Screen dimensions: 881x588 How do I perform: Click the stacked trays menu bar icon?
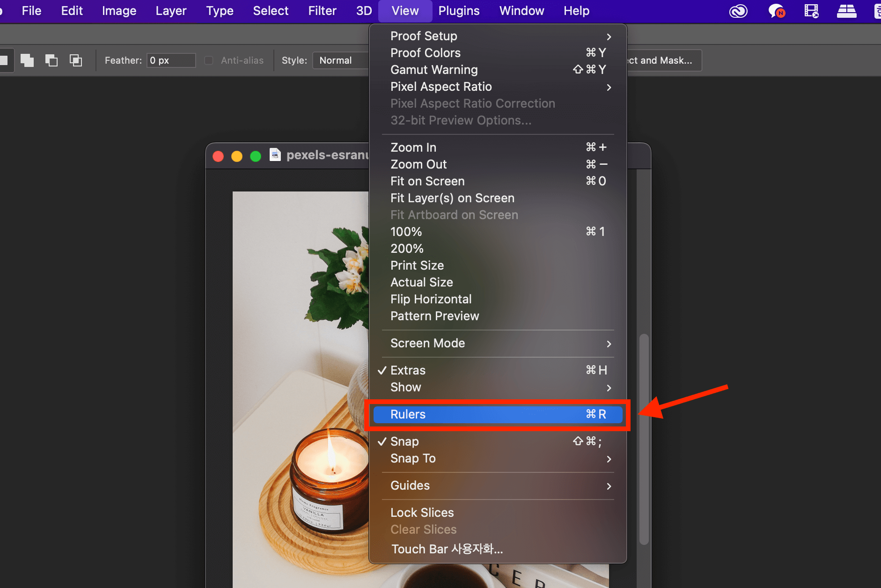click(846, 11)
